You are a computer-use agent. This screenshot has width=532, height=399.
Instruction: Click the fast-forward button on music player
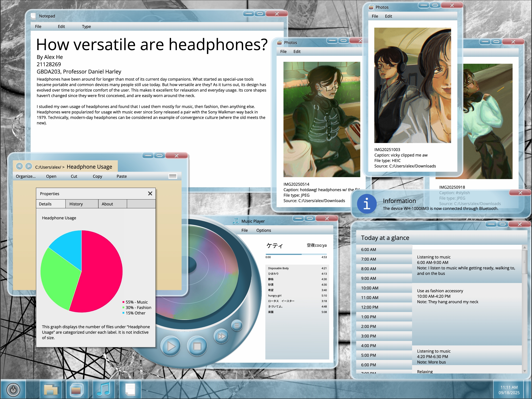tap(221, 336)
